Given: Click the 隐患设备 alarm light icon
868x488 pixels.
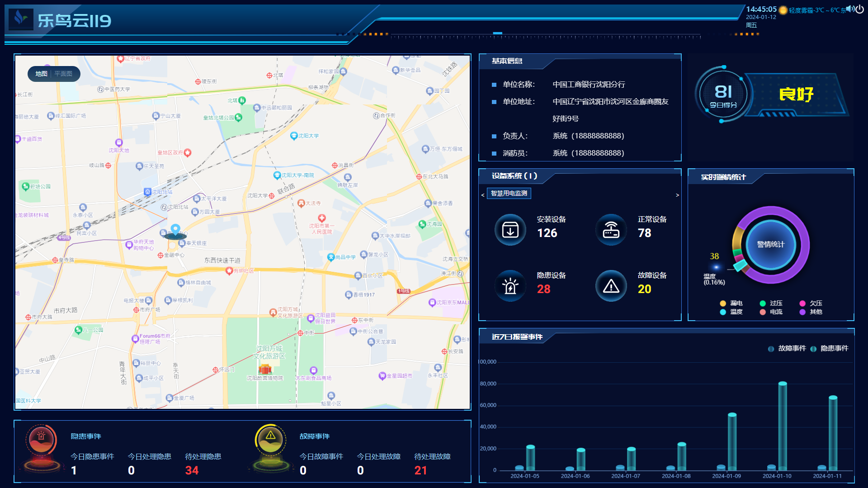Looking at the screenshot, I should click(x=510, y=286).
